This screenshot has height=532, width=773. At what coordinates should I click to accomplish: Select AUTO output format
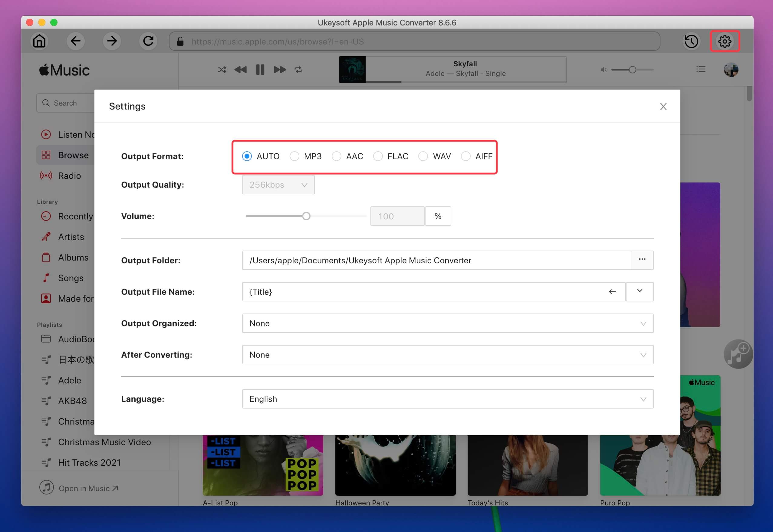coord(247,156)
